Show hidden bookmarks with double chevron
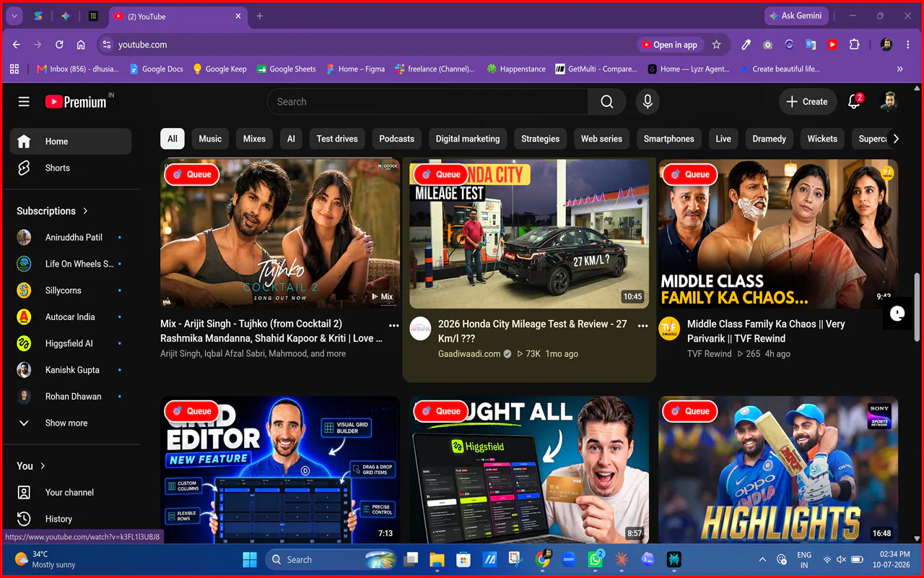This screenshot has height=578, width=924. [x=899, y=69]
